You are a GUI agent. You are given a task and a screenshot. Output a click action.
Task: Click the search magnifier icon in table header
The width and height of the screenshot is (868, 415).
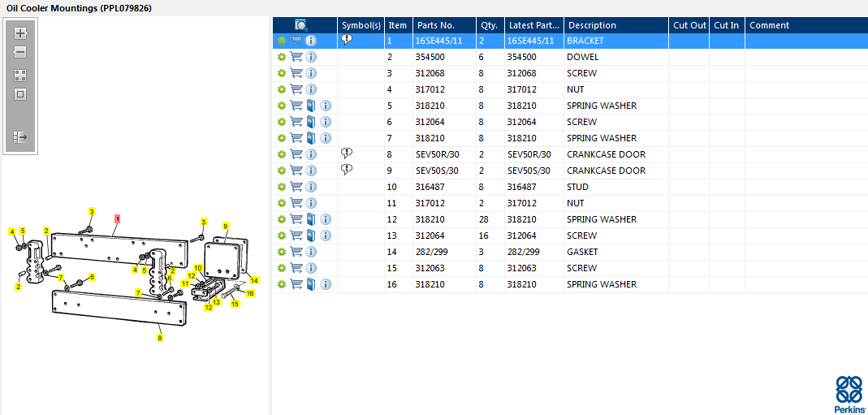click(x=300, y=25)
